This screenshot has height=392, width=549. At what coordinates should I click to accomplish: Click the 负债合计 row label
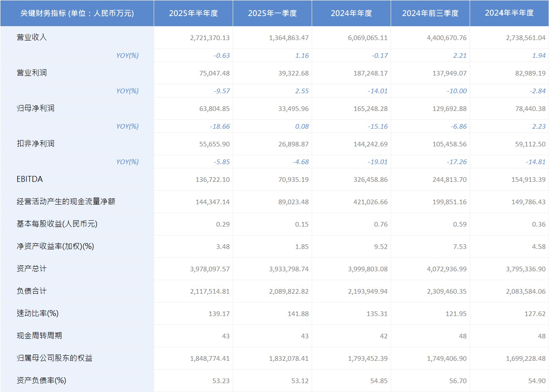click(32, 291)
